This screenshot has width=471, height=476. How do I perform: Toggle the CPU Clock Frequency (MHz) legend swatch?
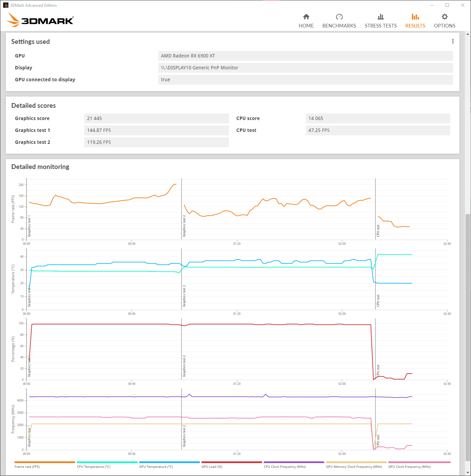coord(294,462)
